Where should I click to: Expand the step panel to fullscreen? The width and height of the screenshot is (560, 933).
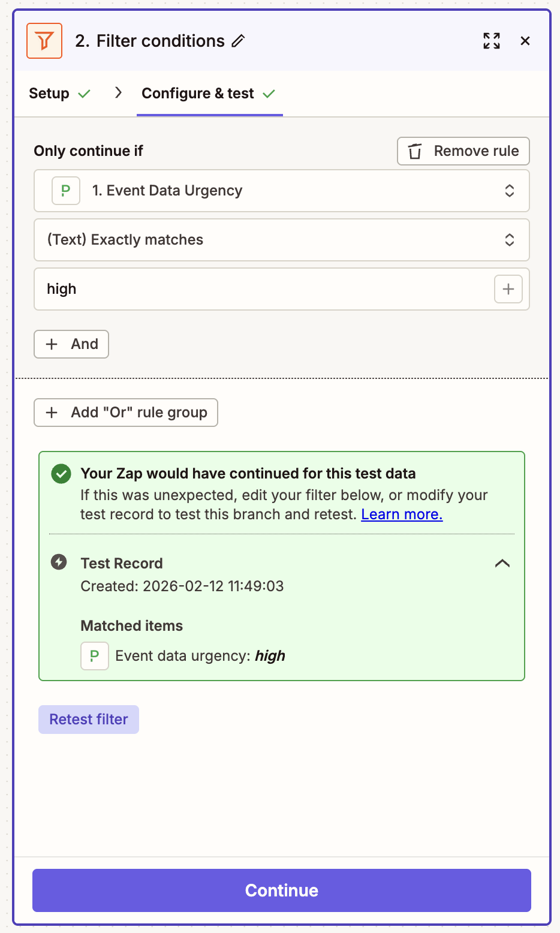pos(491,41)
